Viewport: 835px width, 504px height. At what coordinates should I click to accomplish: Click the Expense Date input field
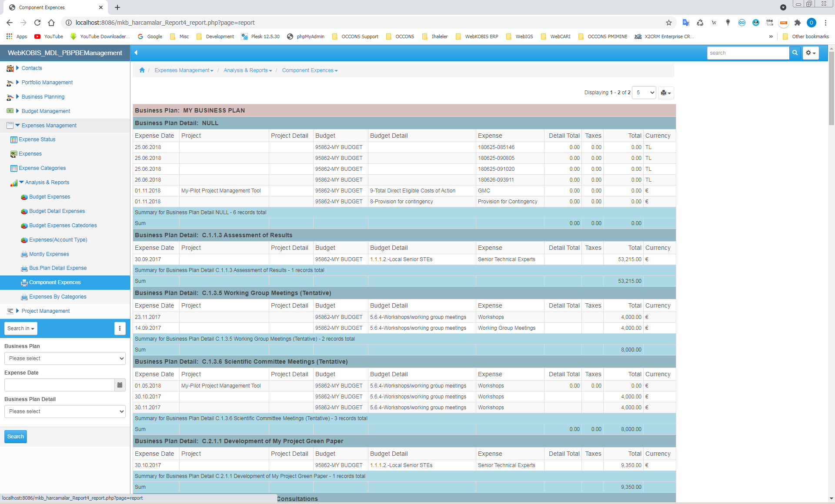(60, 385)
